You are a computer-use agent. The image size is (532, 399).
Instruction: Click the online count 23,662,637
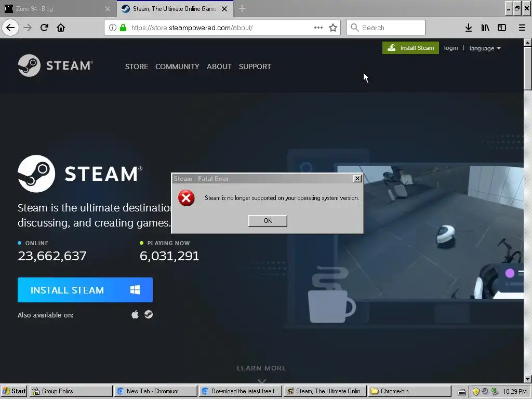coord(52,256)
